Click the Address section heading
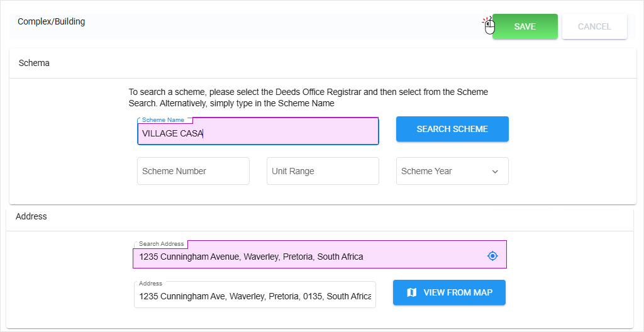644x332 pixels. [31, 216]
